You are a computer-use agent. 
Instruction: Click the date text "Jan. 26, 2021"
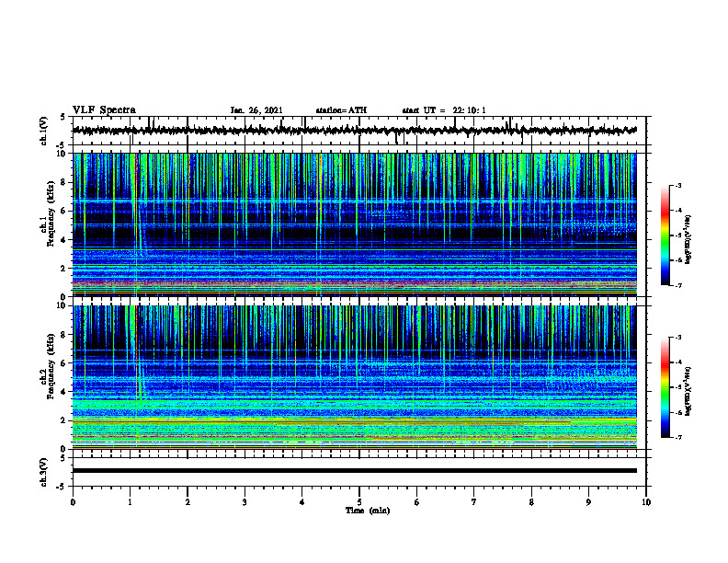pyautogui.click(x=256, y=110)
